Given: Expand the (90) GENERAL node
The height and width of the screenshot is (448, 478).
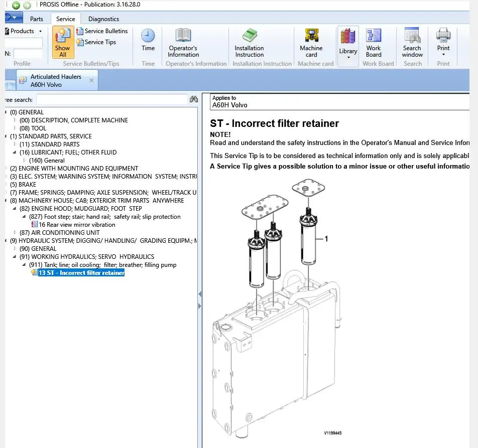Looking at the screenshot, I should [15, 248].
